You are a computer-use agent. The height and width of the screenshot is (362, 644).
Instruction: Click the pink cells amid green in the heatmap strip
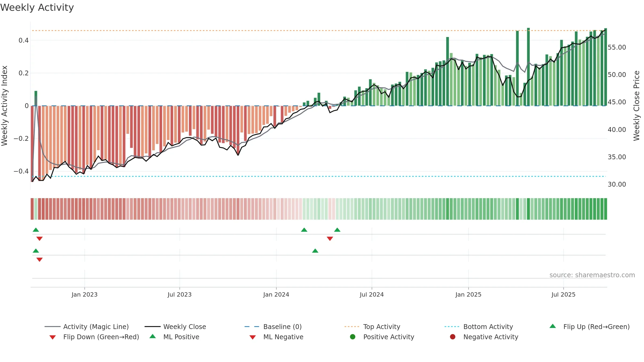click(x=332, y=209)
